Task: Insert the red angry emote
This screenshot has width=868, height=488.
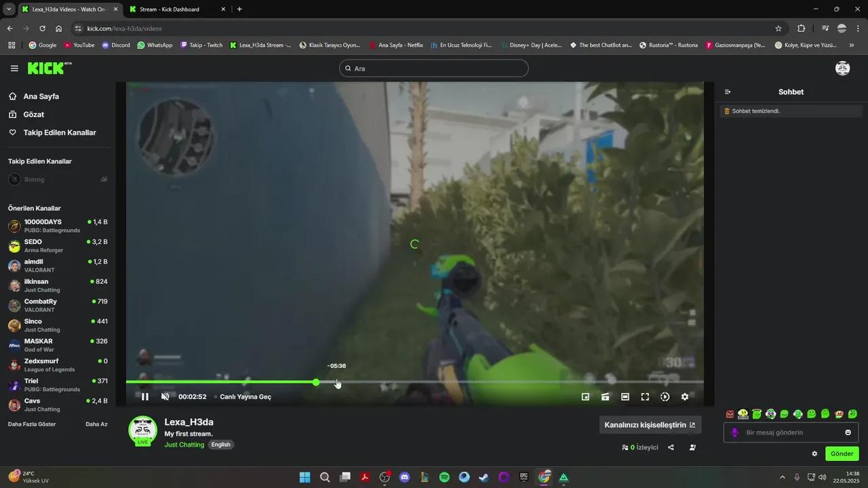Action: point(730,414)
